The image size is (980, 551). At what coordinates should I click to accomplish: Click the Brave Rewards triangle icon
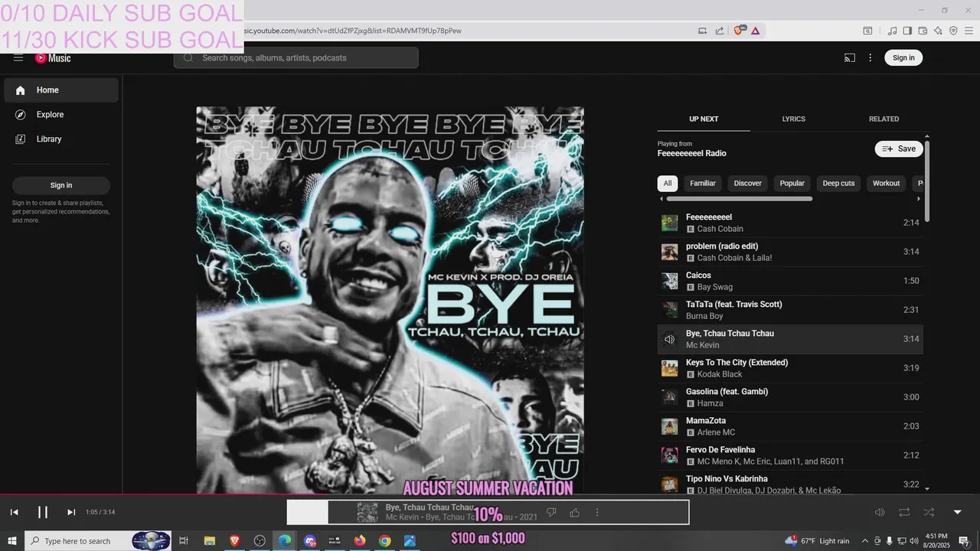[x=755, y=31]
